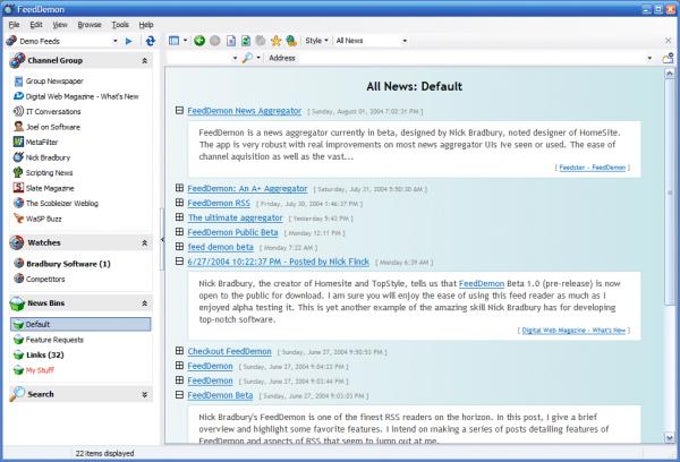
Task: Click the page document icon in the toolbar
Action: pos(231,41)
